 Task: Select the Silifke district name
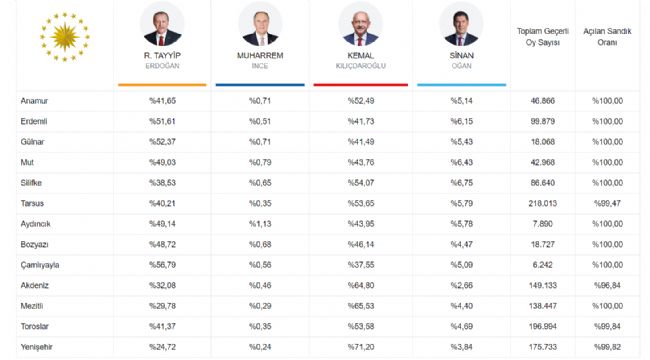[31, 183]
